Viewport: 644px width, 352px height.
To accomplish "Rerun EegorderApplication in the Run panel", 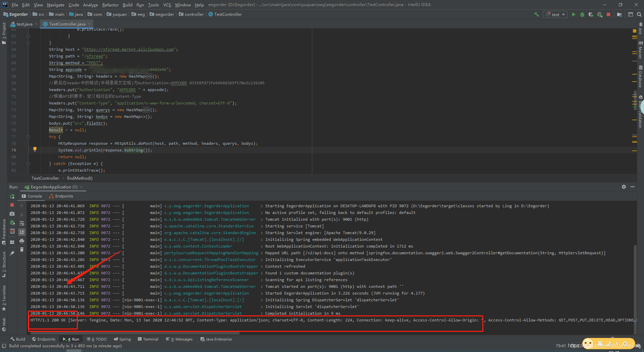I will pos(12,196).
